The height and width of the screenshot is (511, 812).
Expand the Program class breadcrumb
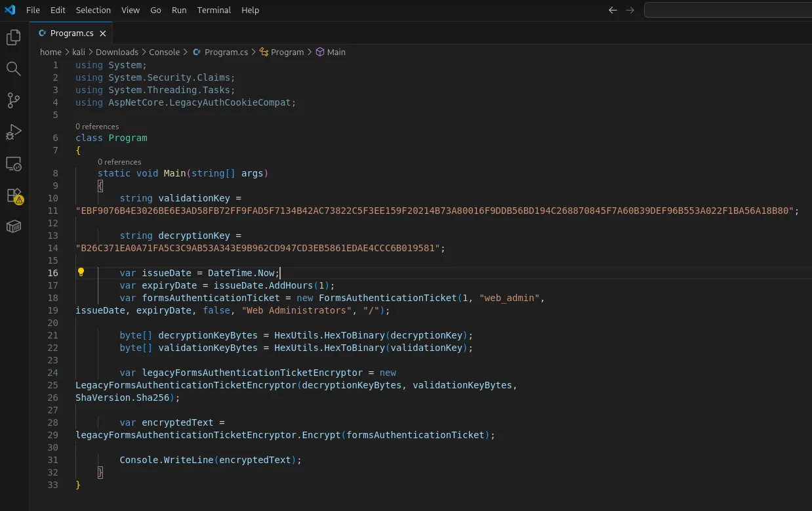287,52
